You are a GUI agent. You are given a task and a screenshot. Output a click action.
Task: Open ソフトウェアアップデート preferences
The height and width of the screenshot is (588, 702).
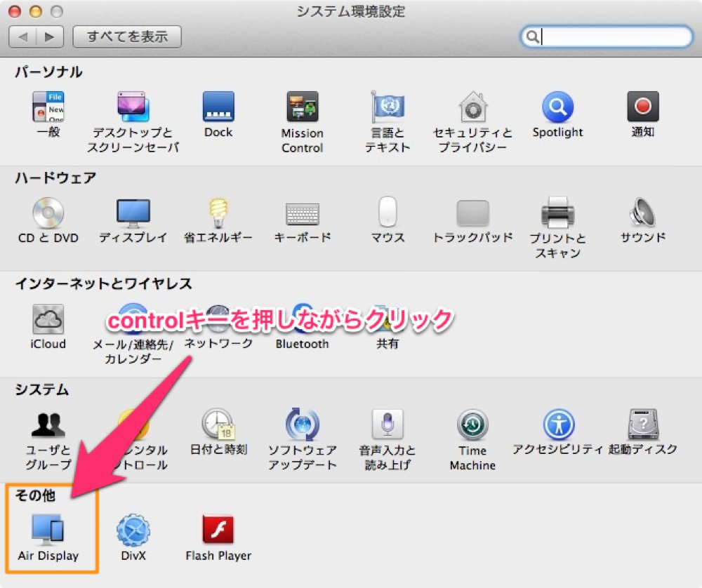click(302, 424)
